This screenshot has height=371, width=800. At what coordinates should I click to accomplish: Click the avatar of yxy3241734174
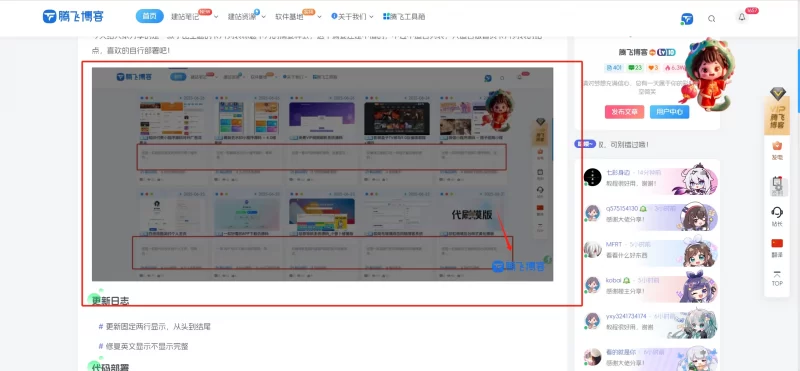pos(592,321)
